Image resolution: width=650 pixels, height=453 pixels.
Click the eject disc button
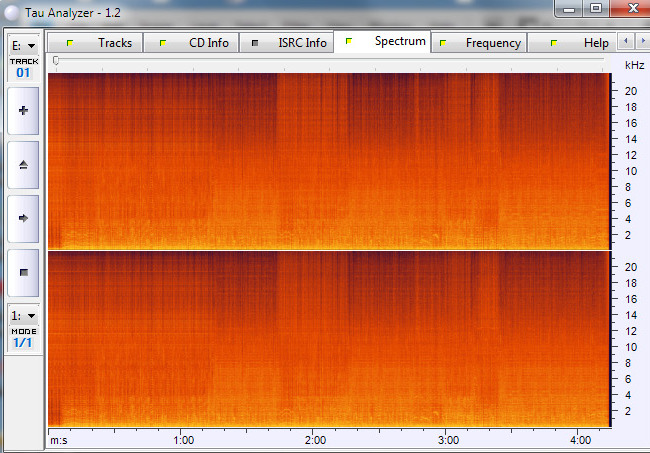coord(23,165)
